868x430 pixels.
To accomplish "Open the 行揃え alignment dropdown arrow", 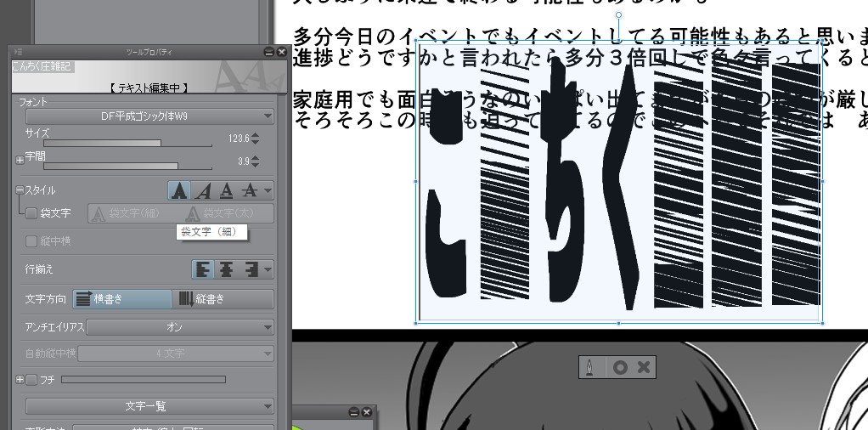I will 268,270.
